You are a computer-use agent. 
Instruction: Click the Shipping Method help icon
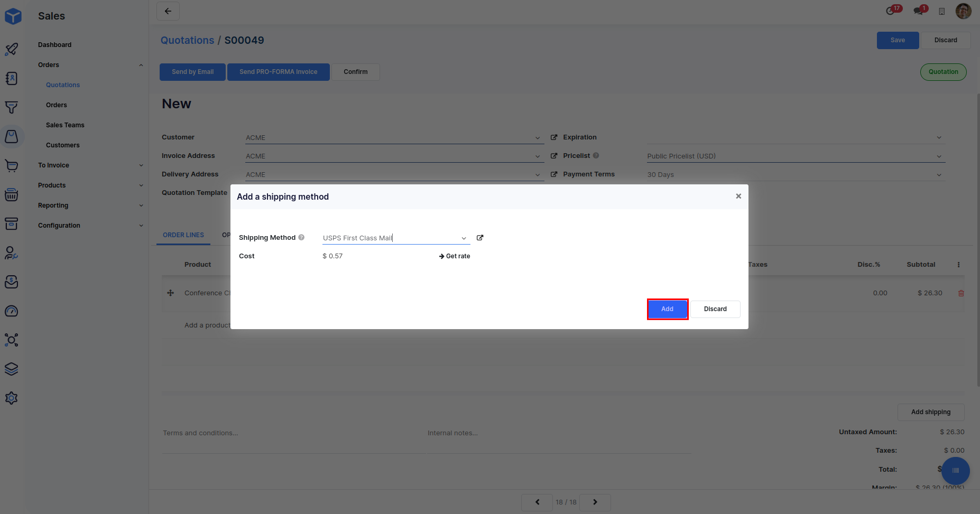point(301,238)
